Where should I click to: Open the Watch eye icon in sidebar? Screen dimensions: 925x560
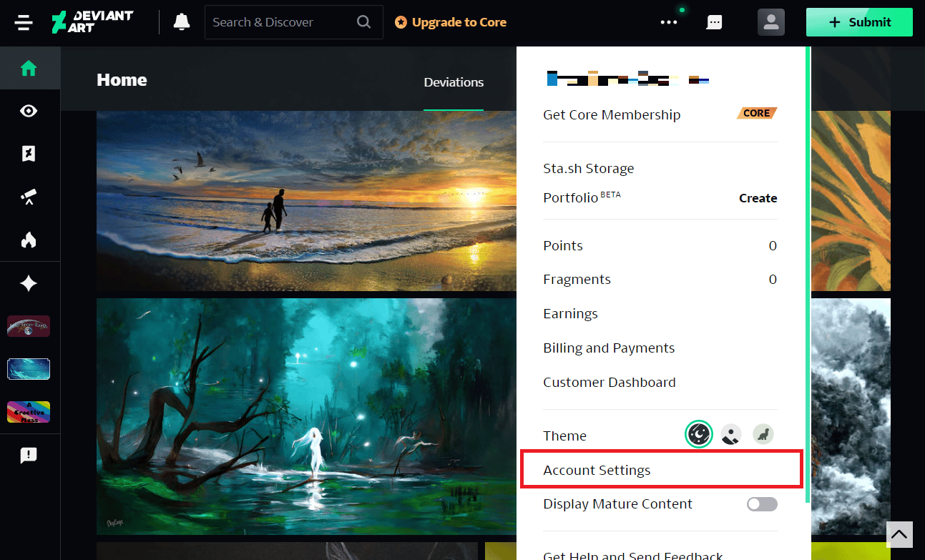(x=29, y=111)
